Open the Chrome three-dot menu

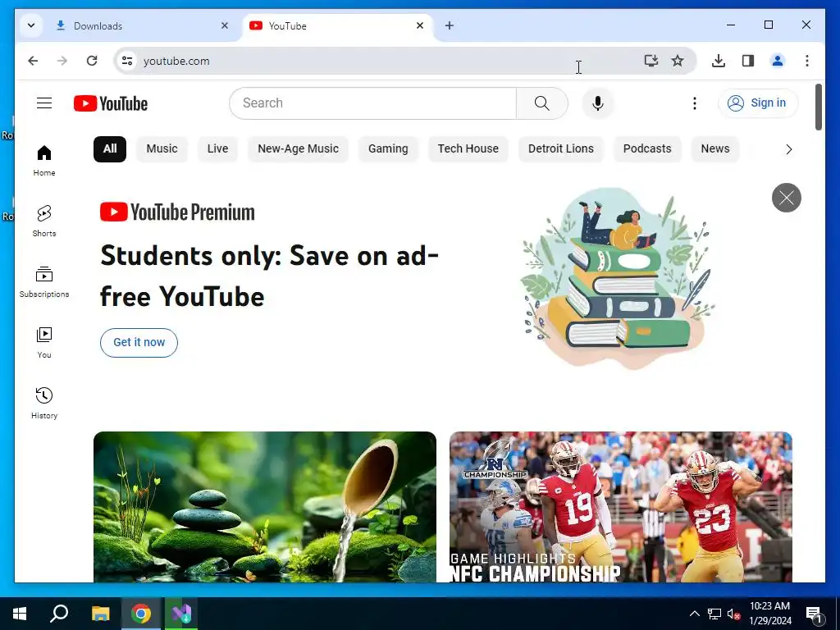807,61
